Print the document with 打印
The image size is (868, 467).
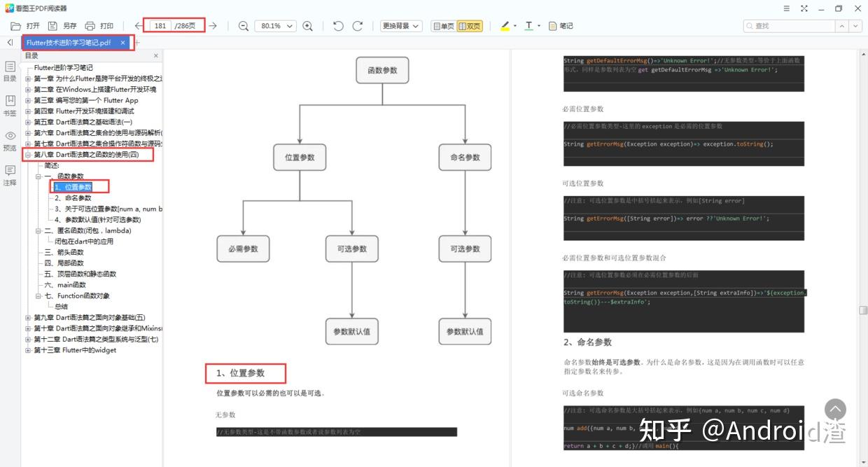[x=99, y=26]
